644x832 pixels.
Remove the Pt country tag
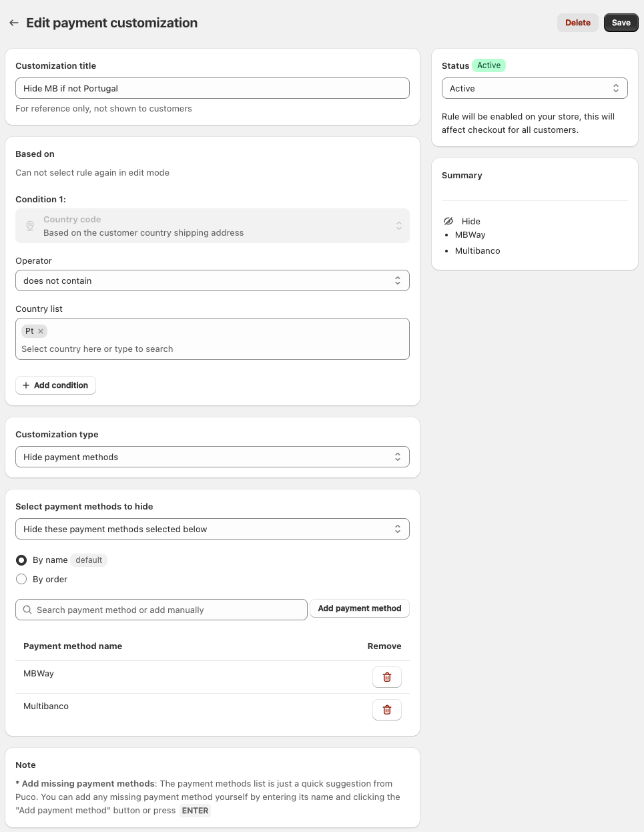(x=41, y=331)
